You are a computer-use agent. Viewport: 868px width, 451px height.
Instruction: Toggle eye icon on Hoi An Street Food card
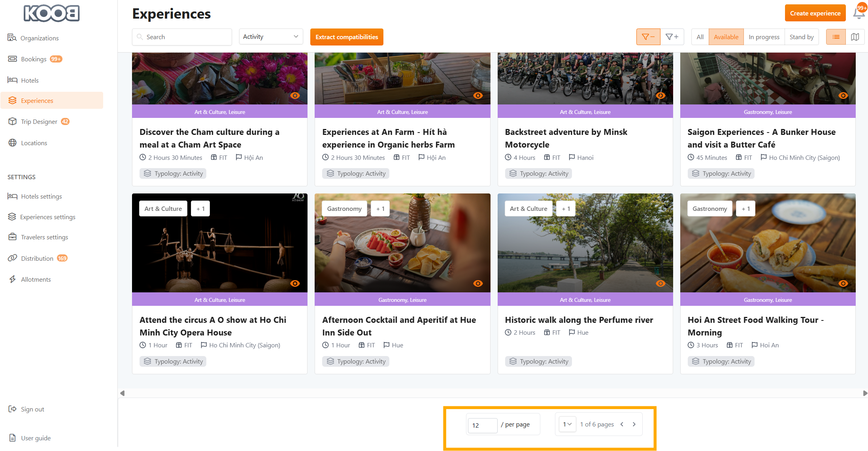coord(843,283)
